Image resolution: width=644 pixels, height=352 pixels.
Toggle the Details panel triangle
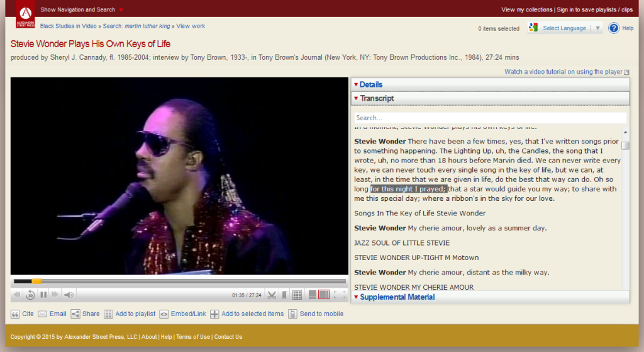[x=356, y=84]
